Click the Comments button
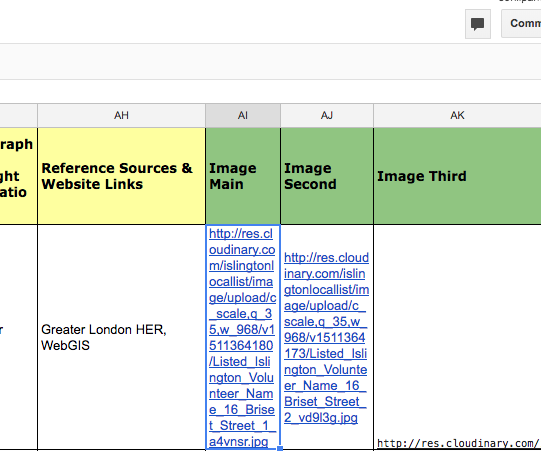The image size is (541, 451). pos(521,23)
